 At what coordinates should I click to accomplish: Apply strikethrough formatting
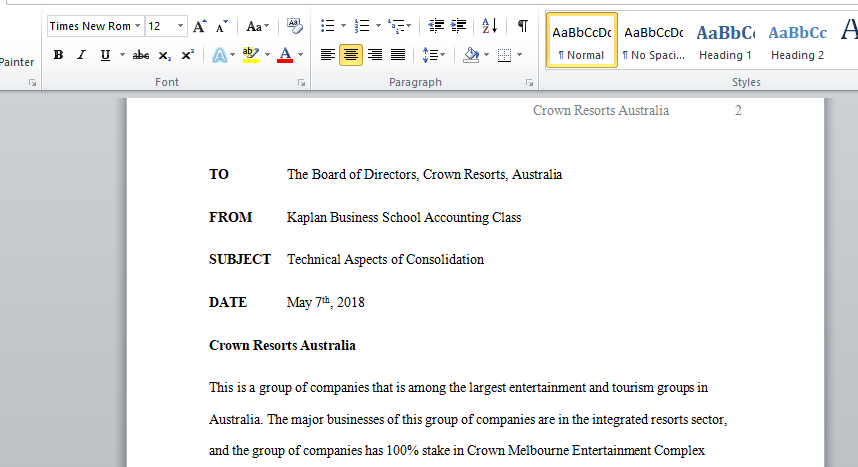pyautogui.click(x=141, y=55)
